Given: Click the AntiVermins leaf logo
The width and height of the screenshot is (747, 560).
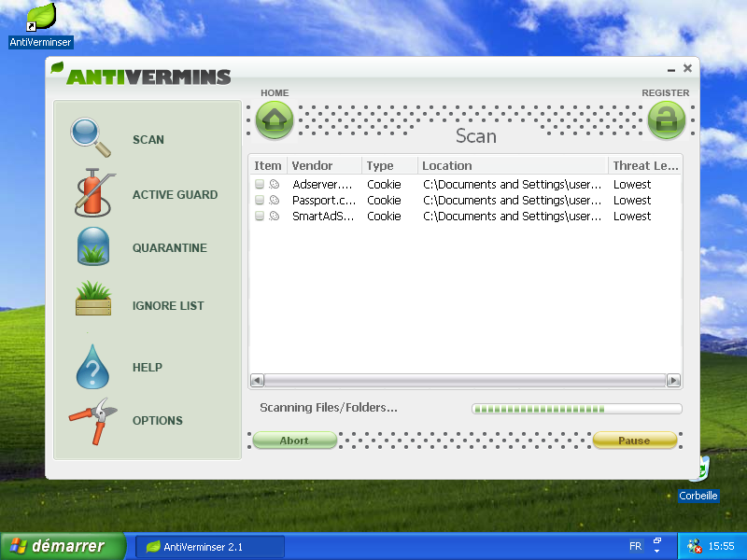Looking at the screenshot, I should coord(57,67).
